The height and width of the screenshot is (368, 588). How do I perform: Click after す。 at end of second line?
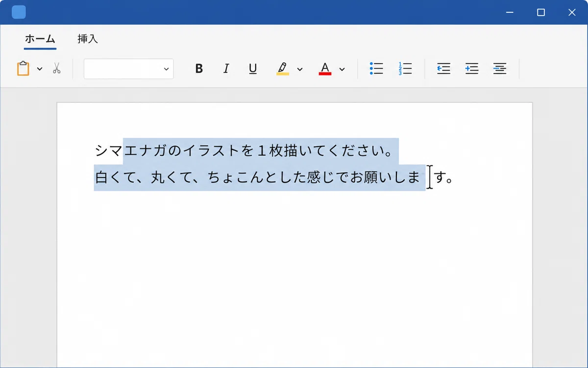455,177
